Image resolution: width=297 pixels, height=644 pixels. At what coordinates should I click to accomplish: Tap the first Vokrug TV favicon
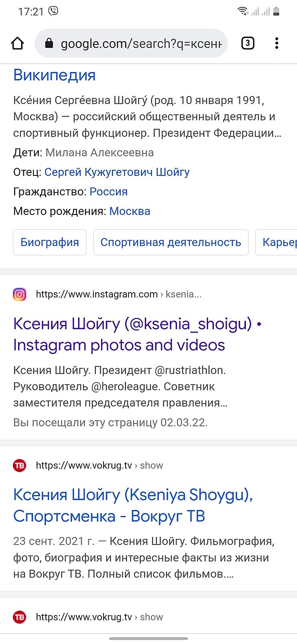(x=19, y=466)
